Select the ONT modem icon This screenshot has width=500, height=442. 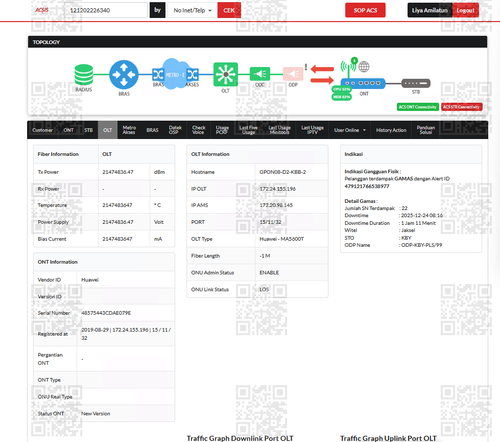coord(363,83)
